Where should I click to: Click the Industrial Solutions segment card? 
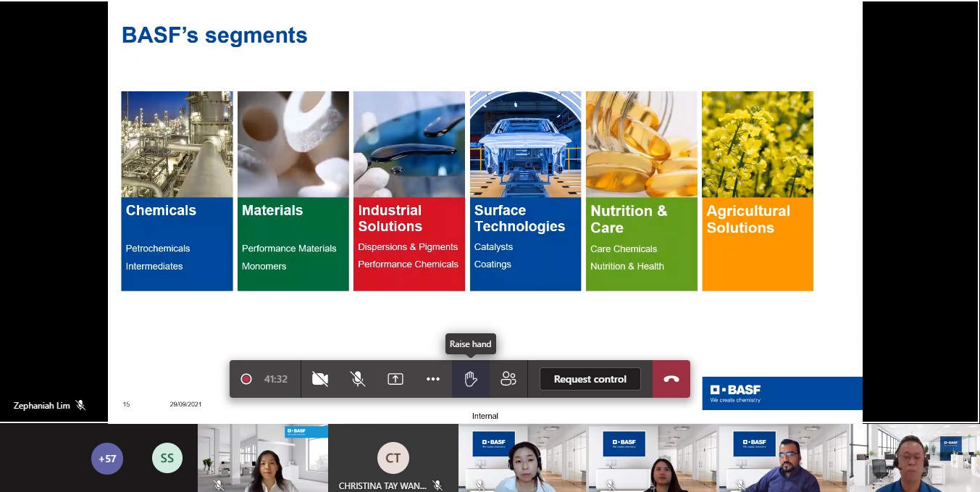pos(409,191)
